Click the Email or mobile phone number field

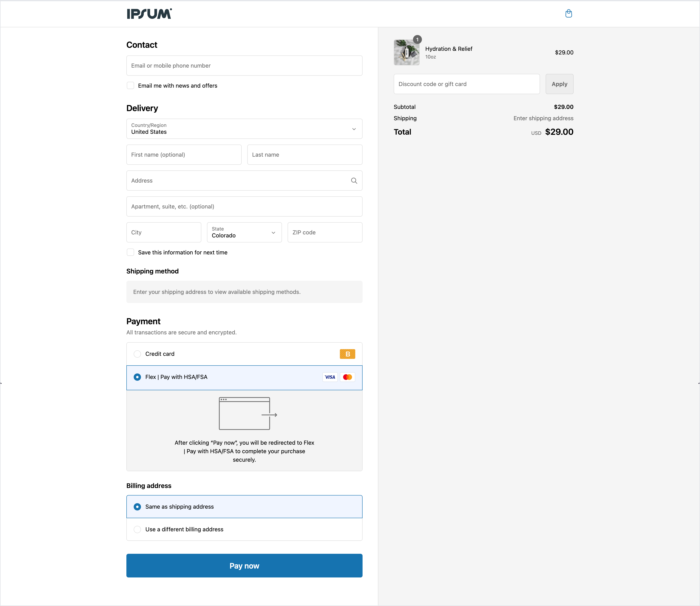(x=244, y=66)
